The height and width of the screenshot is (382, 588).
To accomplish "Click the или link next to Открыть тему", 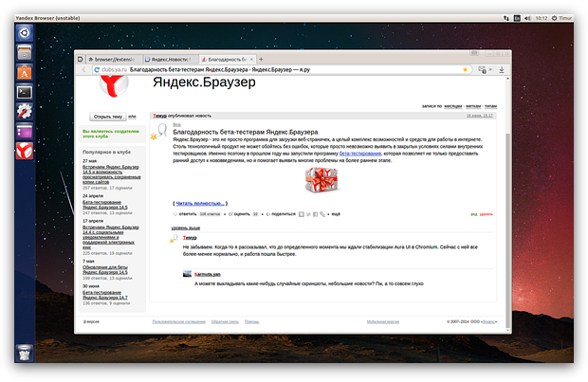I will [x=132, y=117].
